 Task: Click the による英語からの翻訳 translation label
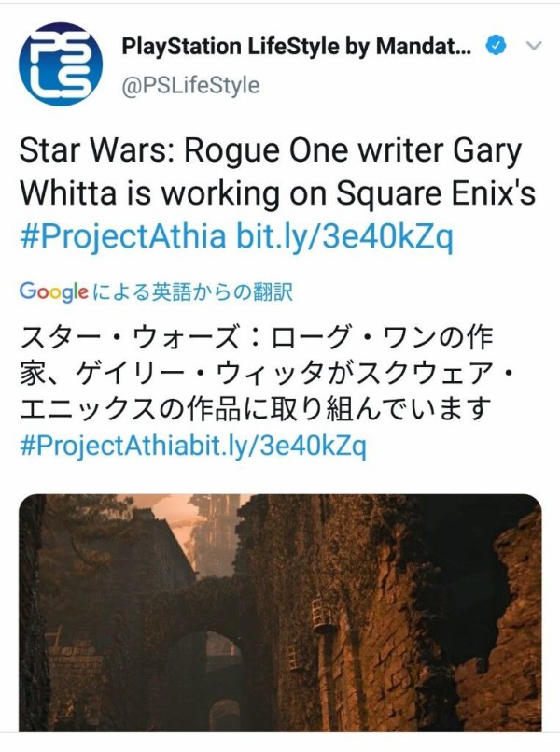click(x=193, y=292)
